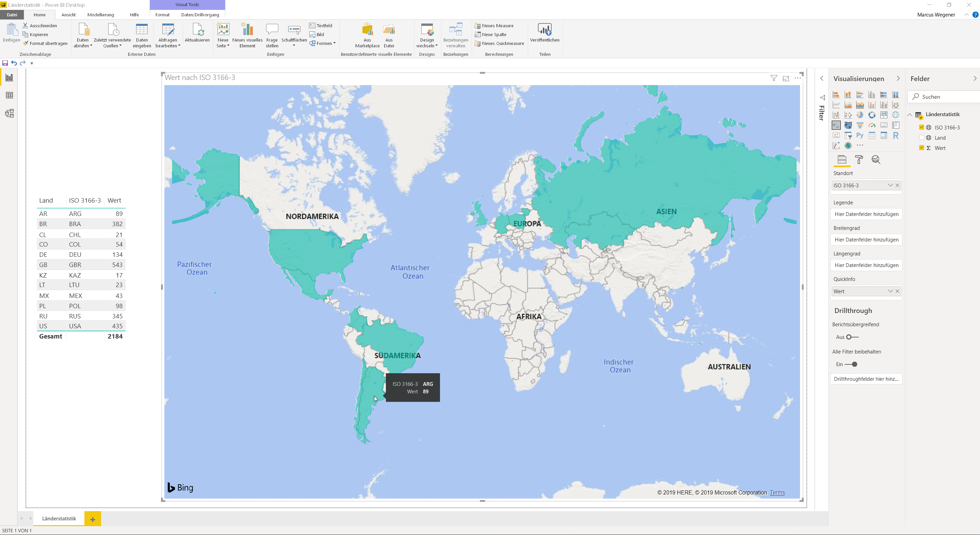The image size is (980, 535).
Task: Remove ISO 3166-3 from Standort field
Action: pyautogui.click(x=897, y=186)
